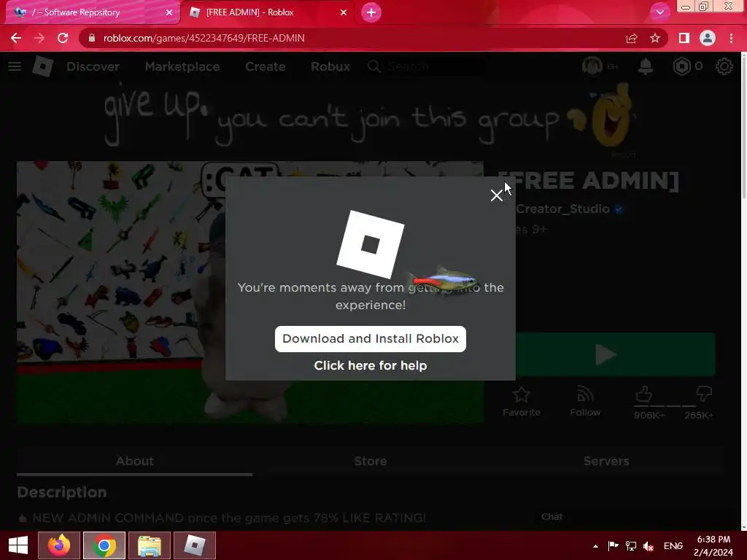Open Roblox settings gear
Screen dimensions: 747x560
tap(724, 66)
